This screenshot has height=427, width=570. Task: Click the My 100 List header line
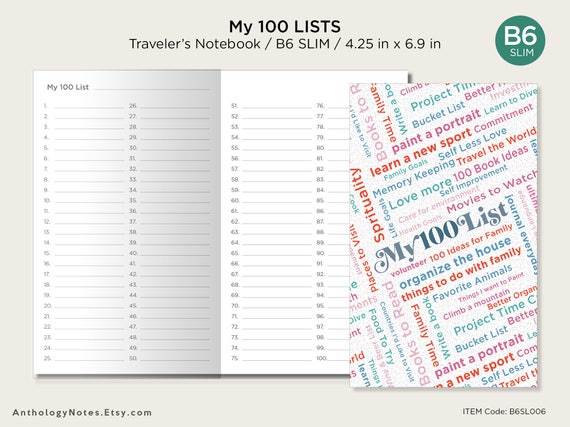click(128, 87)
